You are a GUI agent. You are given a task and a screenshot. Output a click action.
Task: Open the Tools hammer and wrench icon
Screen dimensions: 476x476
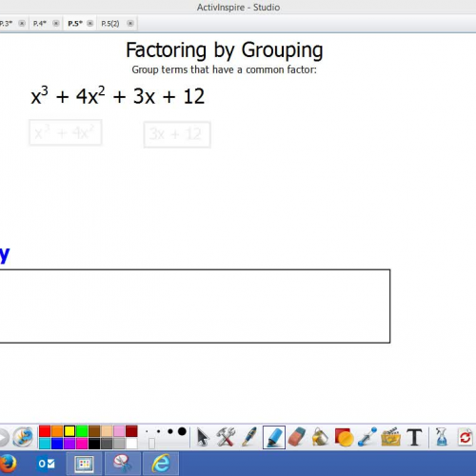click(x=226, y=437)
